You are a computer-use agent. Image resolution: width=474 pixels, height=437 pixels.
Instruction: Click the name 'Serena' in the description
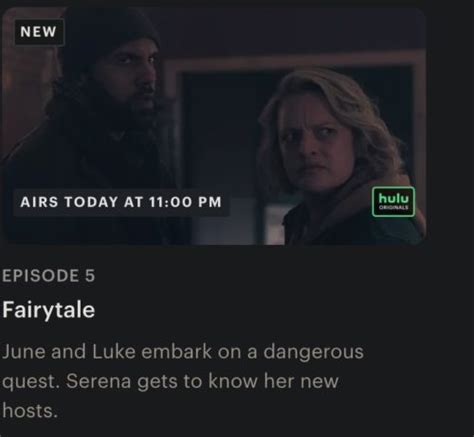tap(98, 381)
